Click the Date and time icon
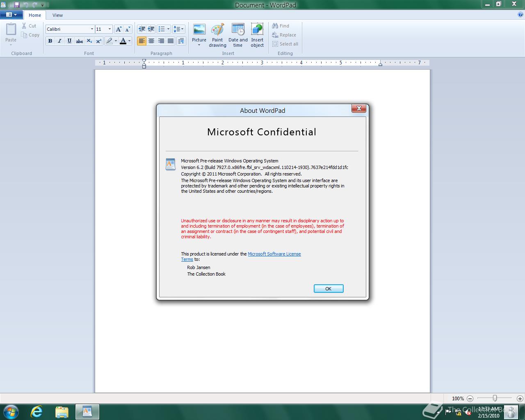The image size is (525, 420). pyautogui.click(x=238, y=30)
